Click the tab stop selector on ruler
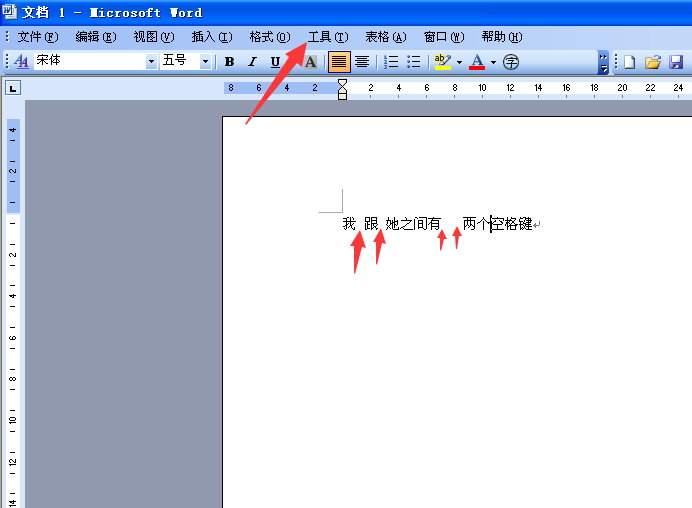 (x=13, y=88)
